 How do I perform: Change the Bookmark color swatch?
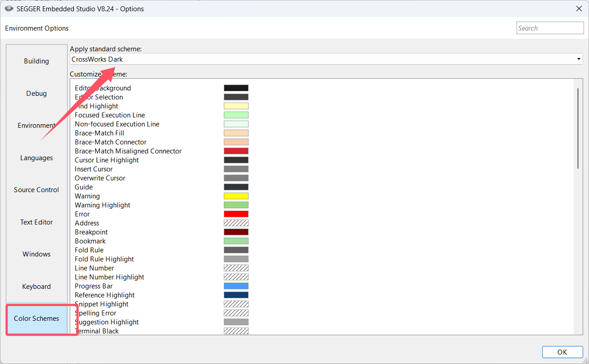coord(236,241)
